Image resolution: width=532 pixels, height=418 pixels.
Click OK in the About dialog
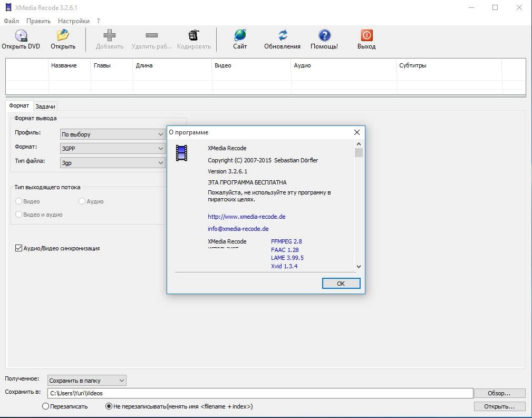point(341,283)
